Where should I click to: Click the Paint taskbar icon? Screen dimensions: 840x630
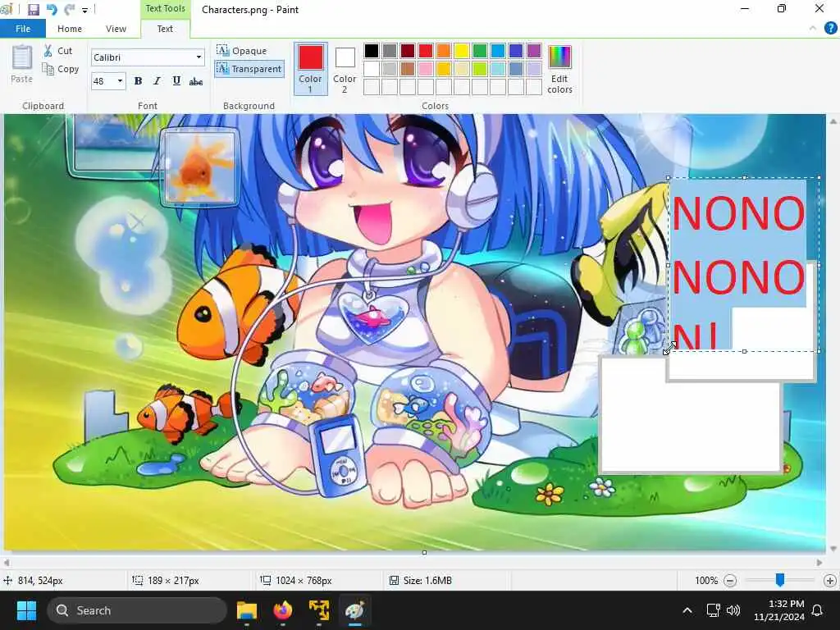pos(354,610)
